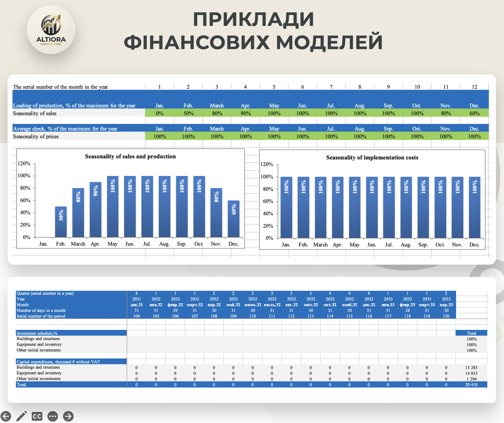This screenshot has width=504, height=423.
Task: Click the 14 833 Equipment total cell
Action: (x=471, y=373)
